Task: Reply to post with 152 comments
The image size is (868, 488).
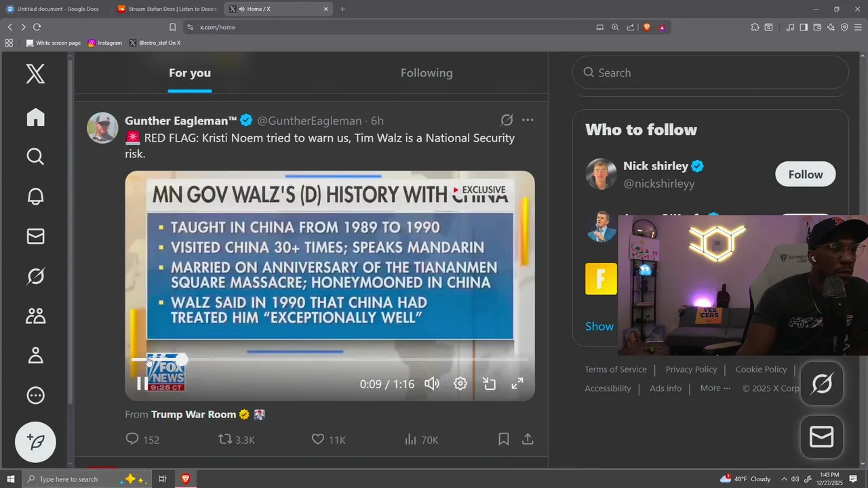Action: [x=142, y=439]
